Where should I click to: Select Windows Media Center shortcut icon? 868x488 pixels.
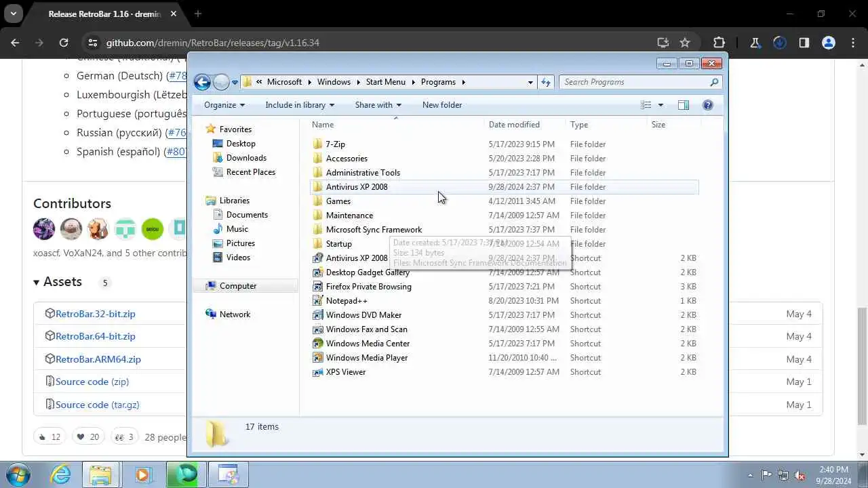[x=317, y=344]
